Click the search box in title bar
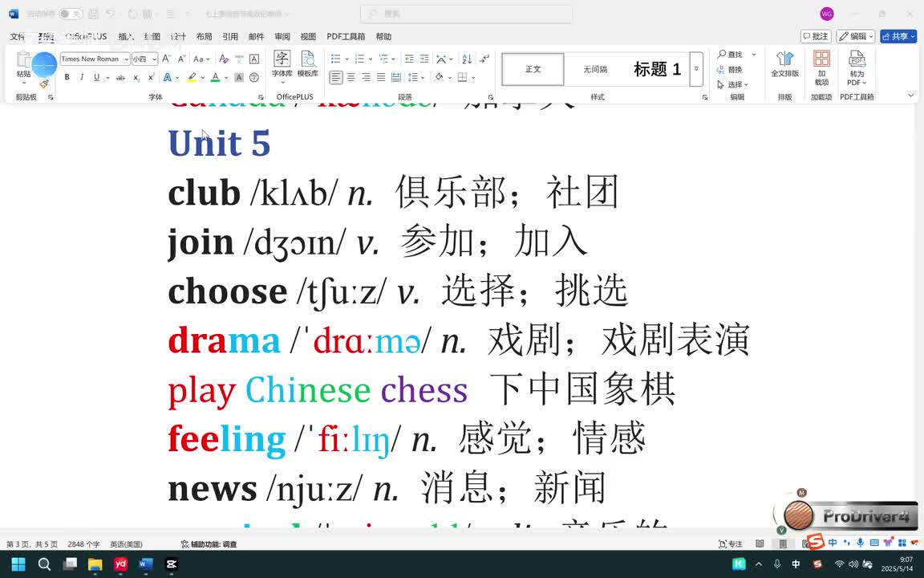 [466, 14]
